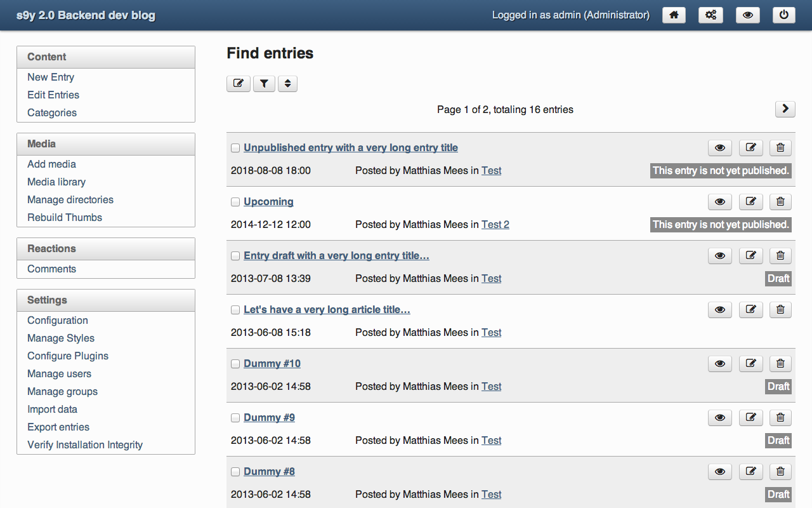Open the Test 2 category link
The width and height of the screenshot is (812, 508).
pyautogui.click(x=495, y=224)
